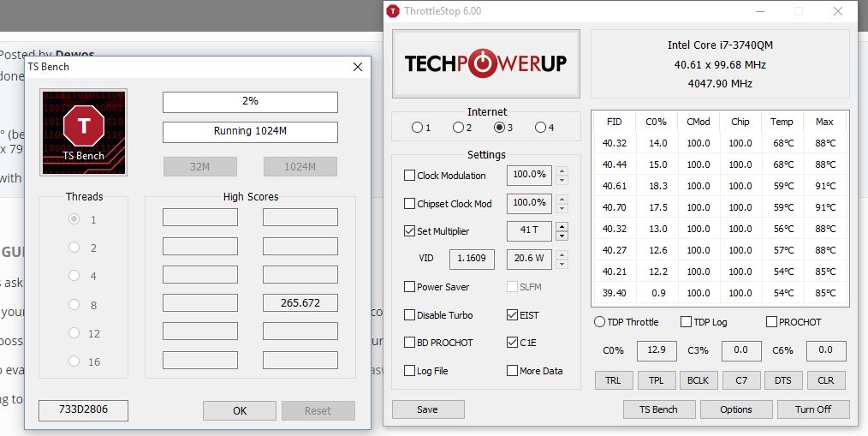Select 1 thread in TS Bench
Screen dimensions: 868x436
[x=74, y=218]
